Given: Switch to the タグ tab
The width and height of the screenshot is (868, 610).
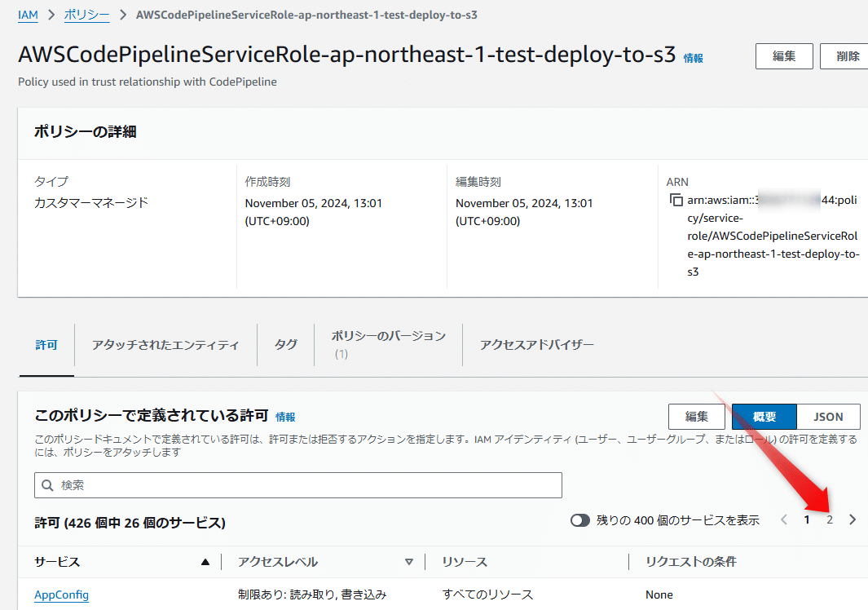Looking at the screenshot, I should click(x=286, y=345).
